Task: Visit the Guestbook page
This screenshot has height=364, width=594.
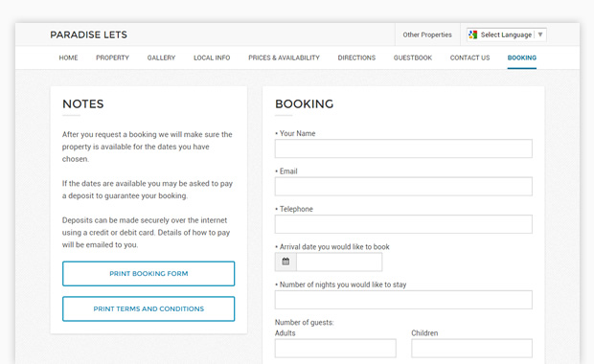Action: (x=413, y=57)
